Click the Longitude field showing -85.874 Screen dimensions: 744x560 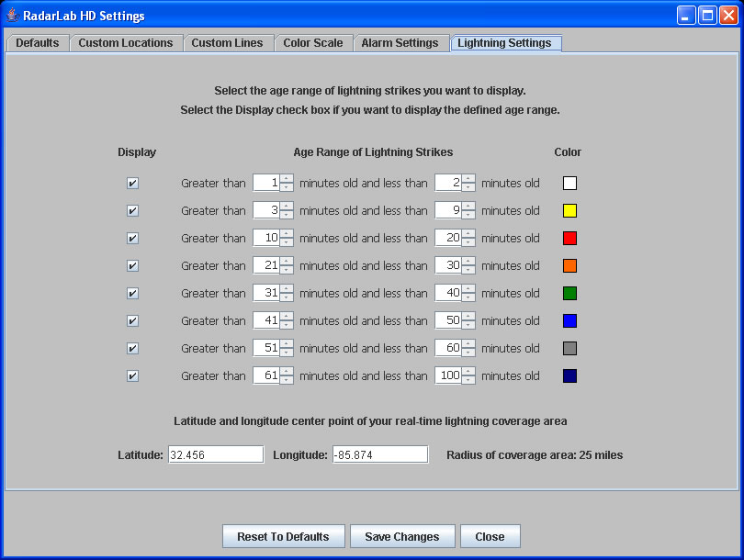pyautogui.click(x=380, y=454)
